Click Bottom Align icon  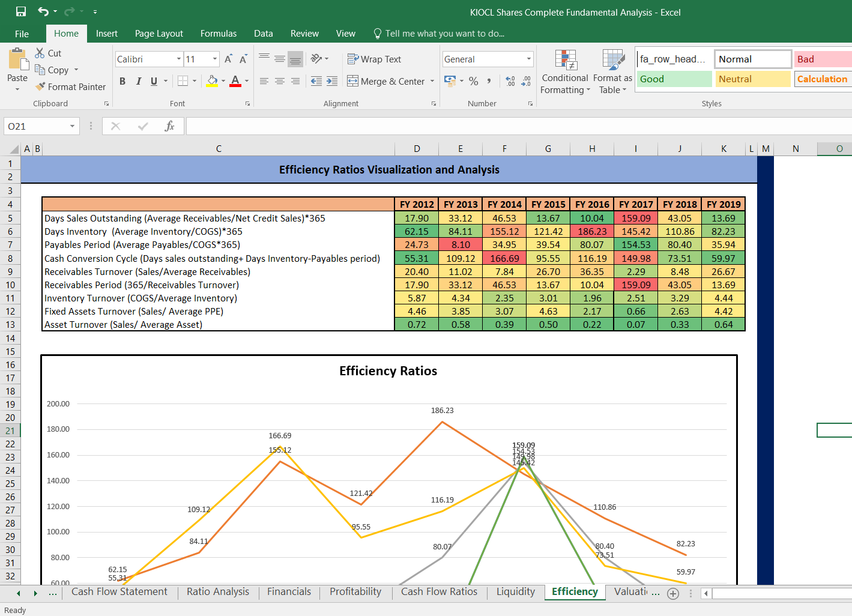[x=295, y=59]
